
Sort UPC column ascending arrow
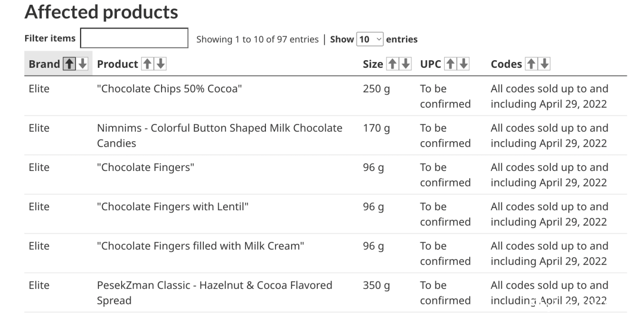point(451,64)
